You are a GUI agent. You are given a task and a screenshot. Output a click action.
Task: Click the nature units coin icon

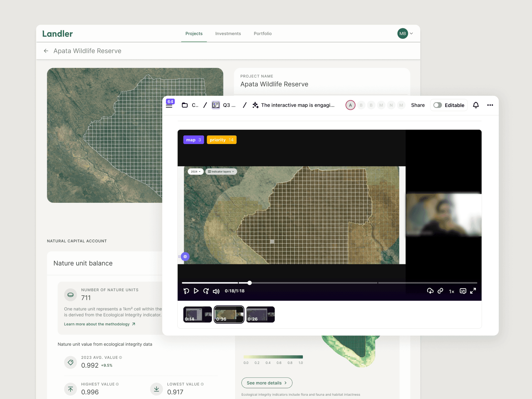pos(70,295)
